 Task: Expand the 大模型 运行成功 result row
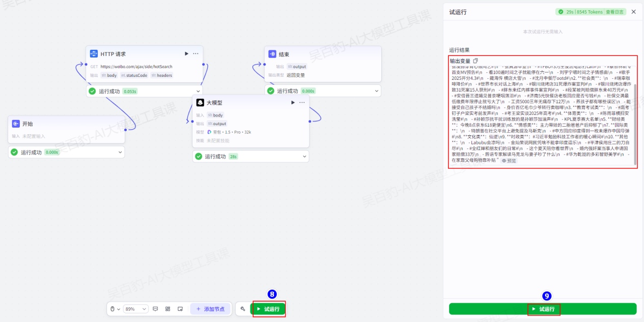click(304, 156)
